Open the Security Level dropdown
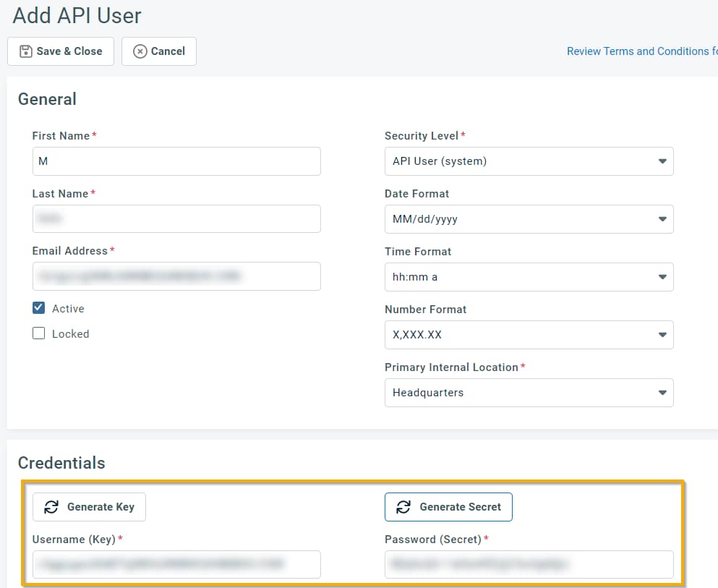 click(x=529, y=161)
